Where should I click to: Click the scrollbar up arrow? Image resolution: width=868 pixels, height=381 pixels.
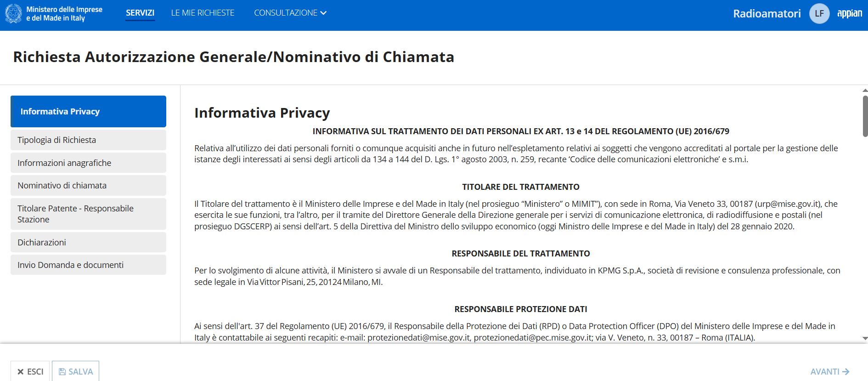pyautogui.click(x=865, y=90)
